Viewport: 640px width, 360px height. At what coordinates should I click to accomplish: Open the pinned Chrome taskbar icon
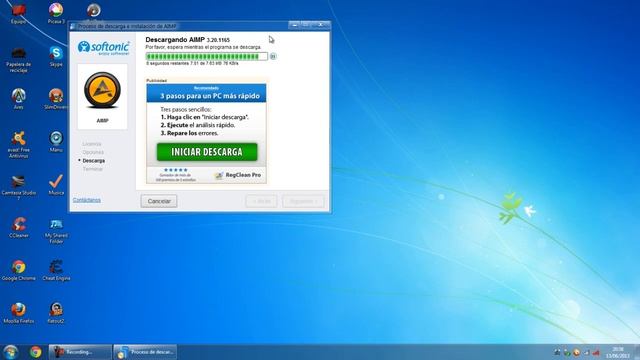(x=36, y=352)
